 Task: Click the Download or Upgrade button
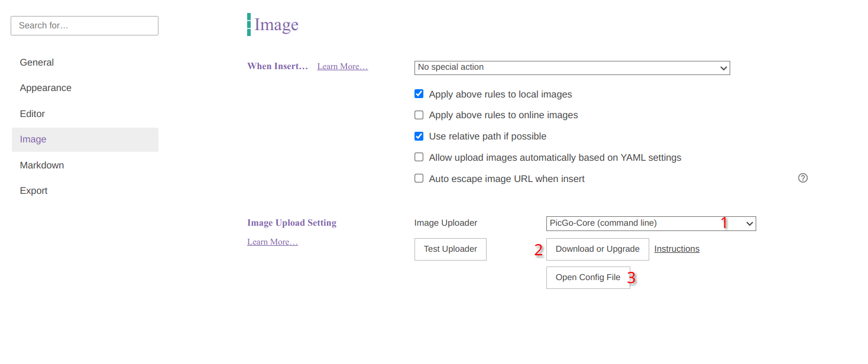pos(598,249)
